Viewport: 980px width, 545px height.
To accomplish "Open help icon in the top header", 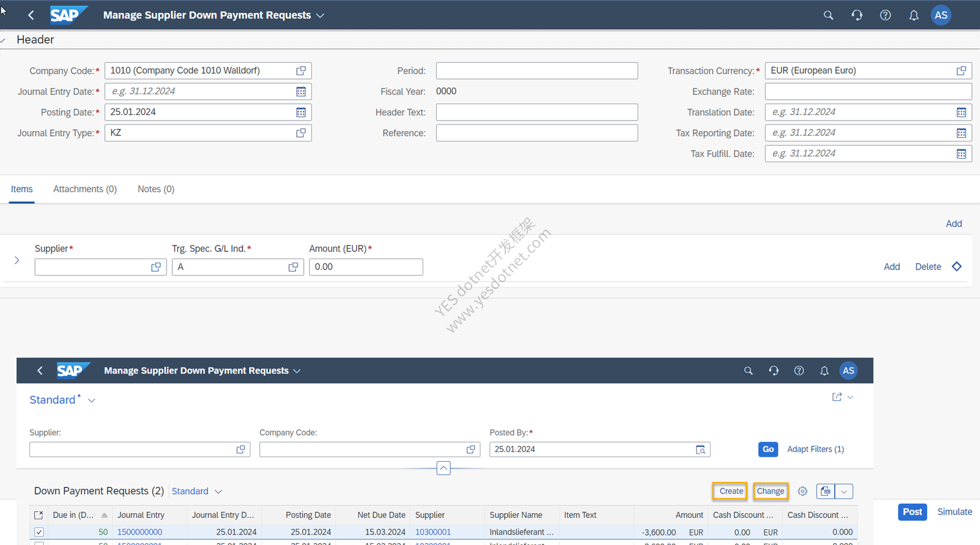I will click(x=885, y=15).
